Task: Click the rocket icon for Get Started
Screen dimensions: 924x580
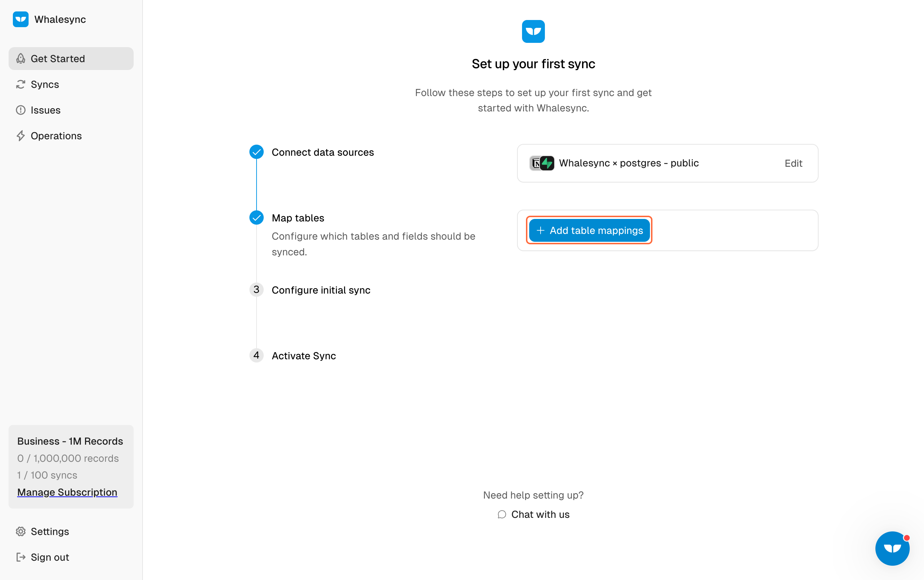Action: point(21,59)
